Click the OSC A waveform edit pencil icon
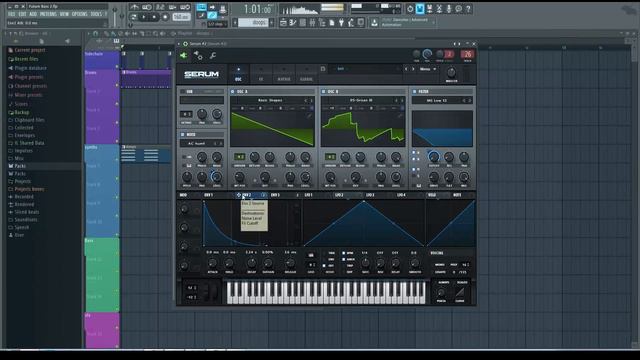Viewport: 640px width, 360px height. (309, 116)
